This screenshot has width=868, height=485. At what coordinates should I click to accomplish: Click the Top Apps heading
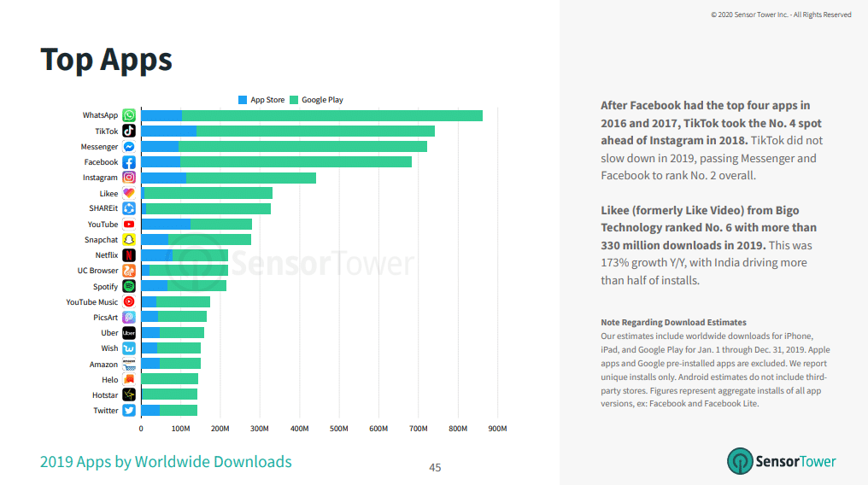coord(106,60)
